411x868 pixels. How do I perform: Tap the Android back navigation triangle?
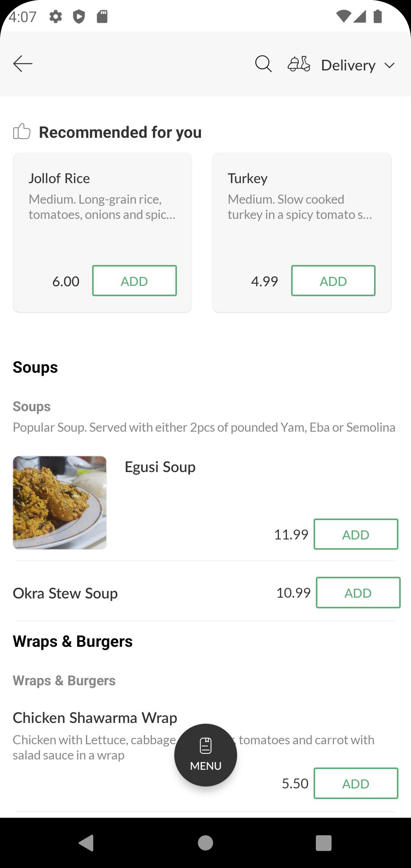[x=86, y=843]
